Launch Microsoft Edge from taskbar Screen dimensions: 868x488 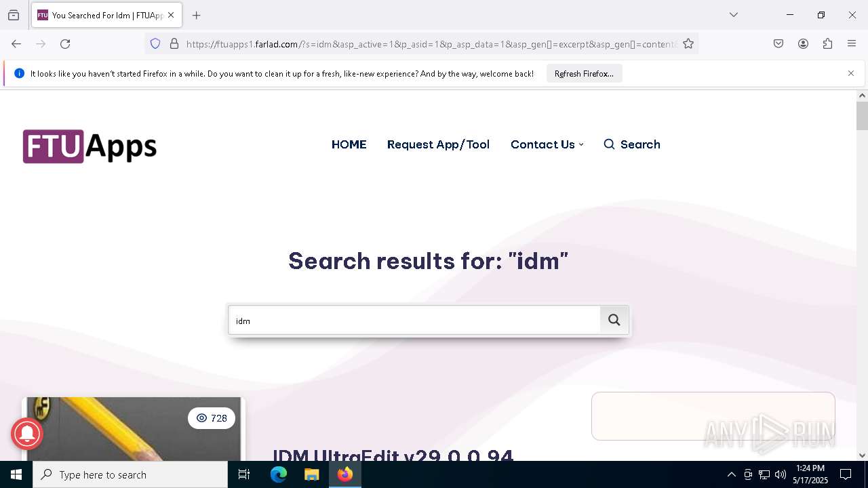279,474
